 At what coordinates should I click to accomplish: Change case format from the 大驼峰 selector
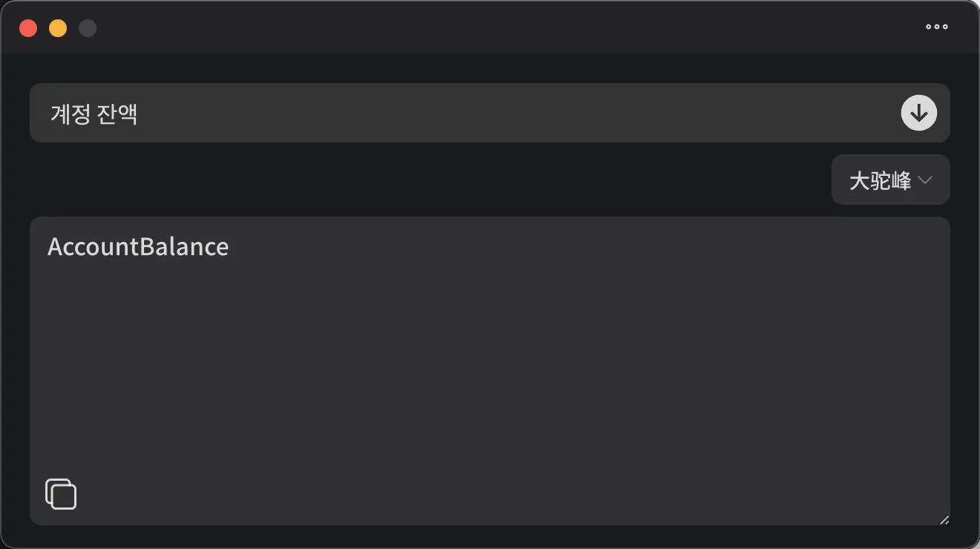coord(890,180)
